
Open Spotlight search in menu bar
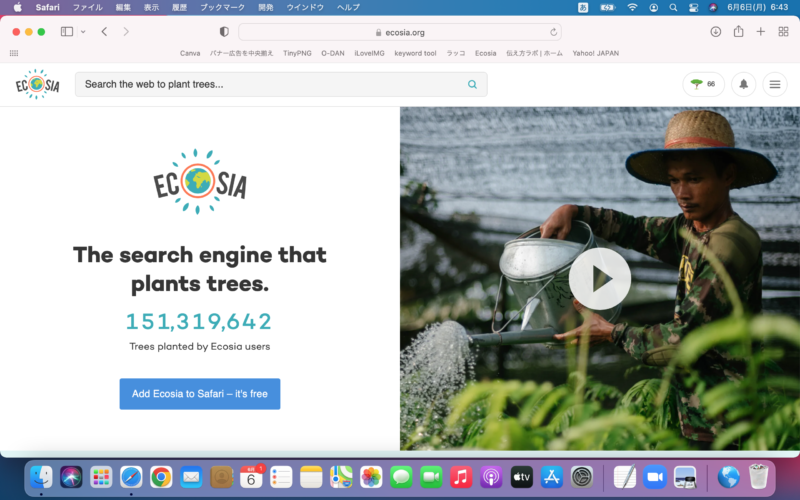coord(673,7)
